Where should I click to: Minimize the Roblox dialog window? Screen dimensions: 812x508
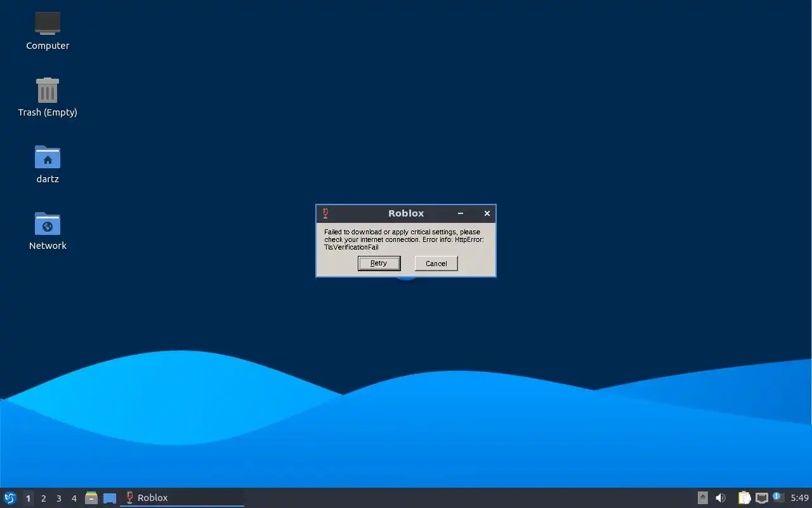click(x=461, y=213)
